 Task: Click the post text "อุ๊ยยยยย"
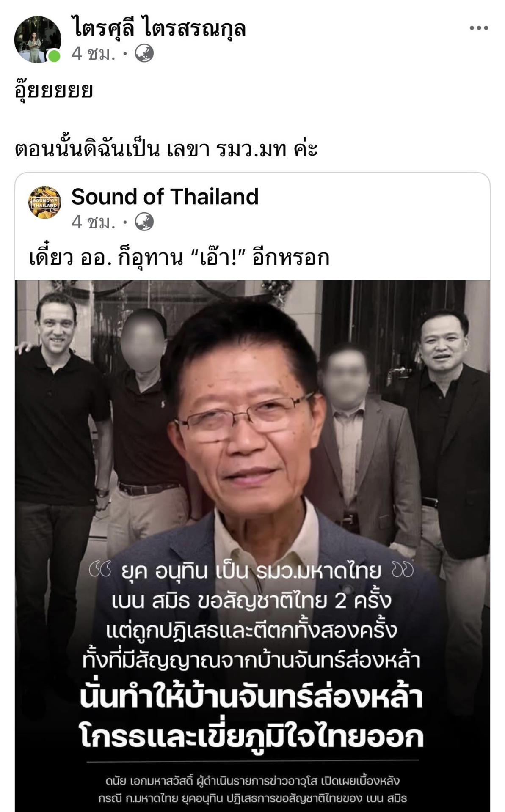(x=53, y=90)
